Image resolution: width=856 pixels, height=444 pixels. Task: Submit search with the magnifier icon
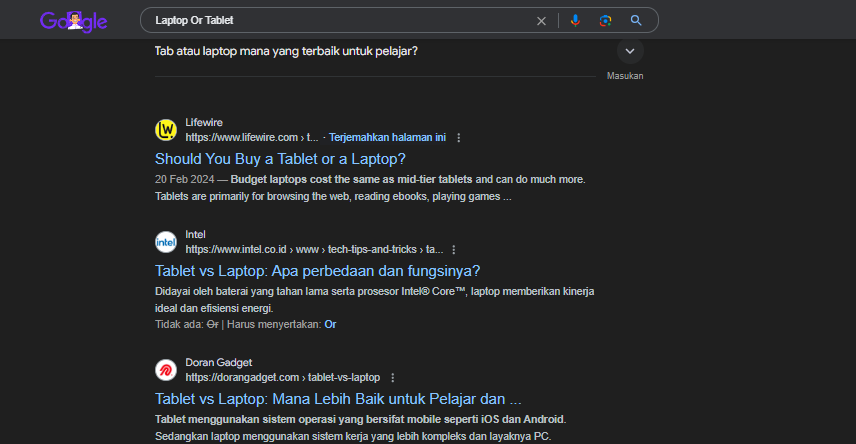[636, 20]
